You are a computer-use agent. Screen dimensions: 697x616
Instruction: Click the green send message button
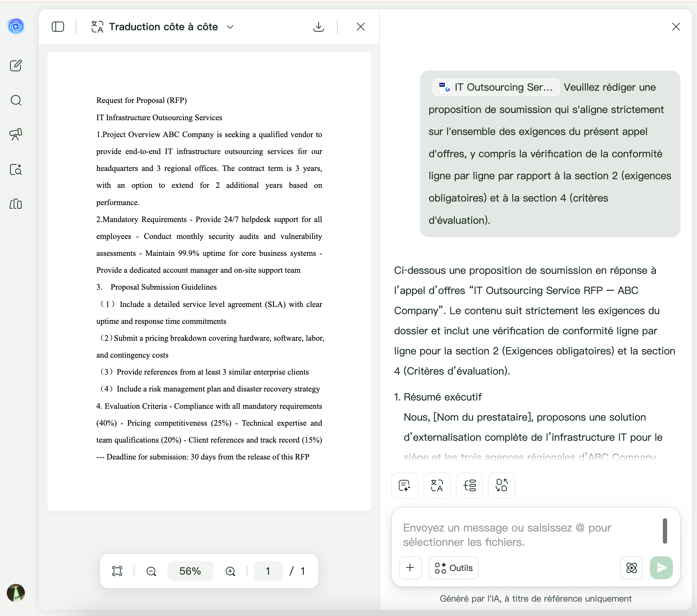pyautogui.click(x=661, y=568)
